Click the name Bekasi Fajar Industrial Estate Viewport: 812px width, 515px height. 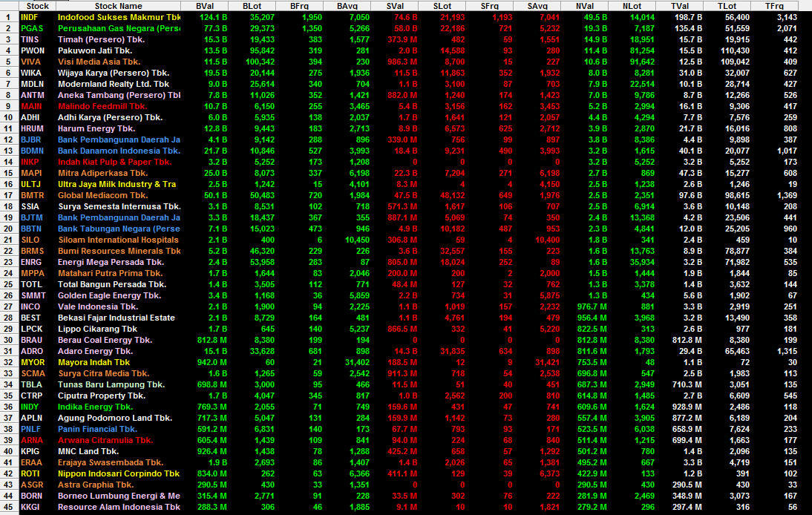coord(117,318)
